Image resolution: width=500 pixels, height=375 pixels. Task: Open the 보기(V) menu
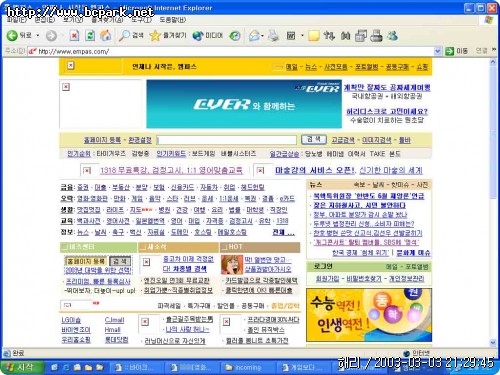coord(73,20)
